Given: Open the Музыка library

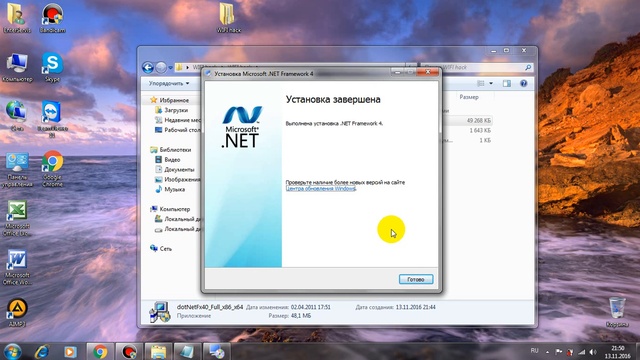Looking at the screenshot, I should [x=170, y=189].
